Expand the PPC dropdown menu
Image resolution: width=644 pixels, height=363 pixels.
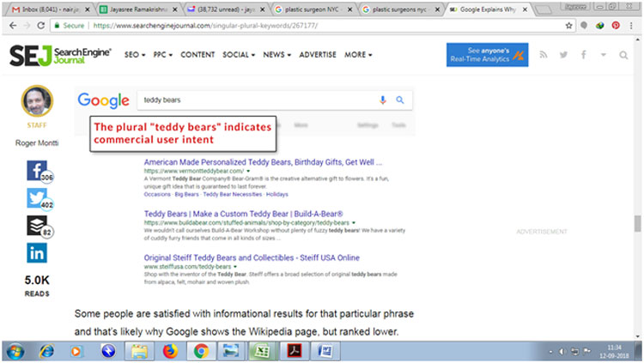point(162,55)
